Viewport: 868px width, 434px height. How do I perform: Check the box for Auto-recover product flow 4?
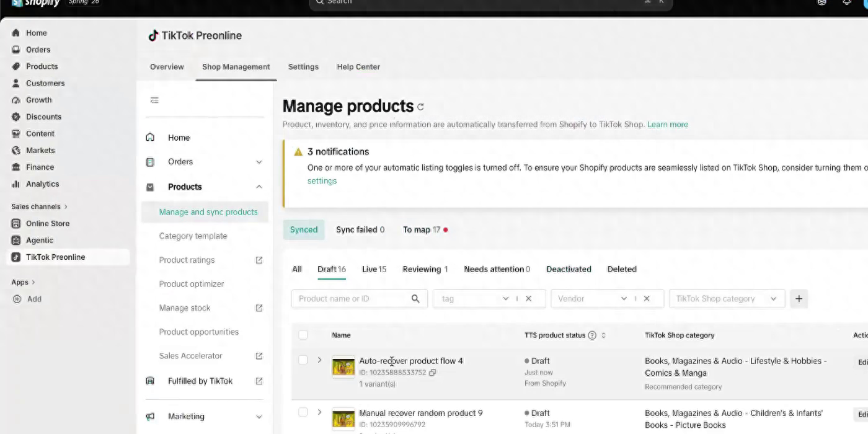pos(303,360)
